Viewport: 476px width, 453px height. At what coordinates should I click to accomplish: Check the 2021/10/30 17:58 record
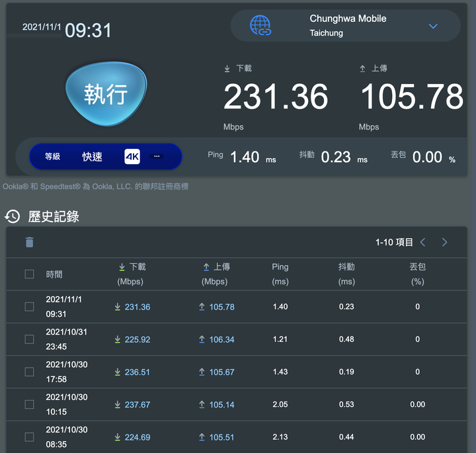[x=29, y=372]
